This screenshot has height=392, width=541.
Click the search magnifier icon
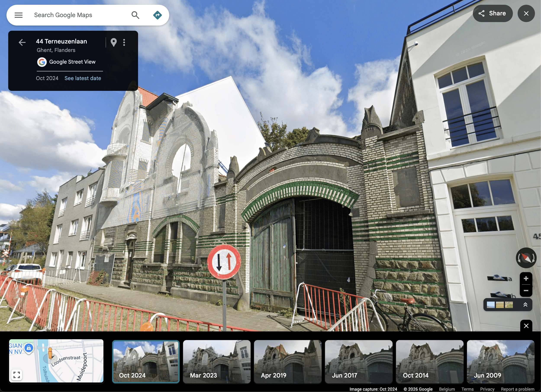(x=135, y=15)
